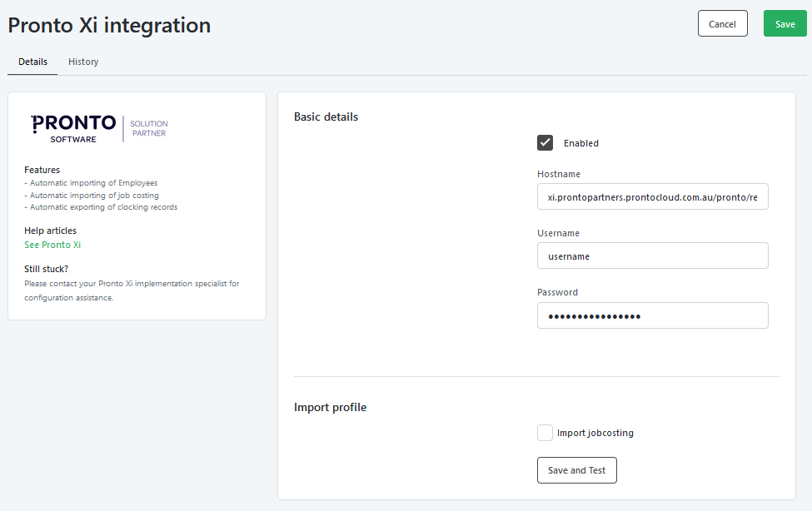Image resolution: width=812 pixels, height=511 pixels.
Task: Click the Pronto Xi integration page title
Action: pos(109,25)
